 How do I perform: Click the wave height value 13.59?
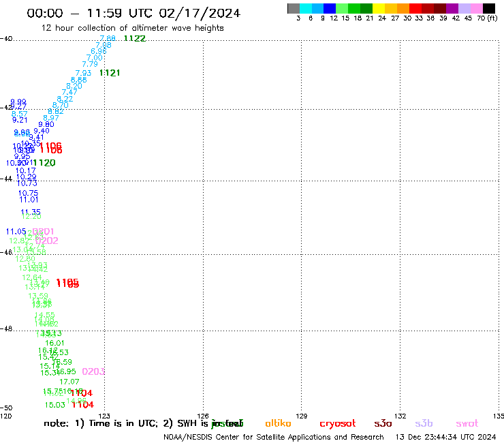click(38, 296)
